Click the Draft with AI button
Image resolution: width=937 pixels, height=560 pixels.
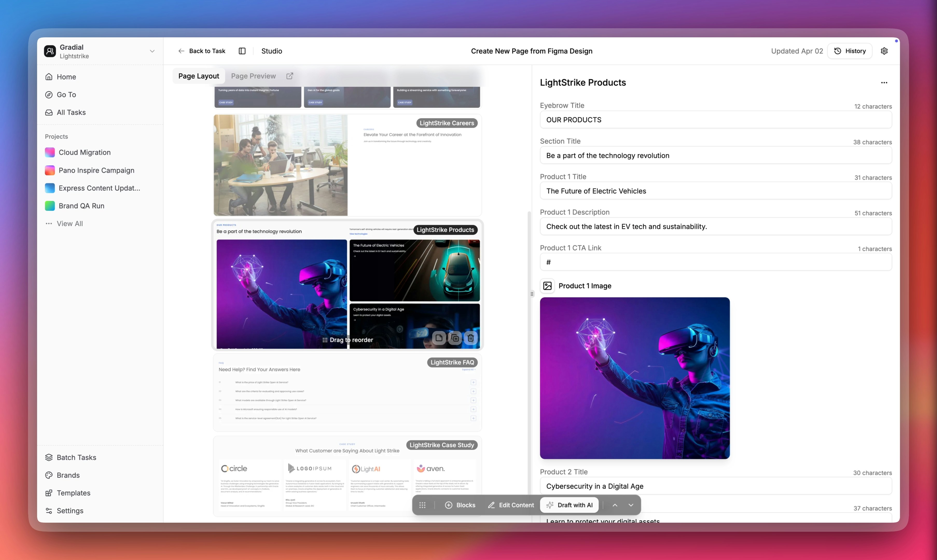tap(570, 505)
